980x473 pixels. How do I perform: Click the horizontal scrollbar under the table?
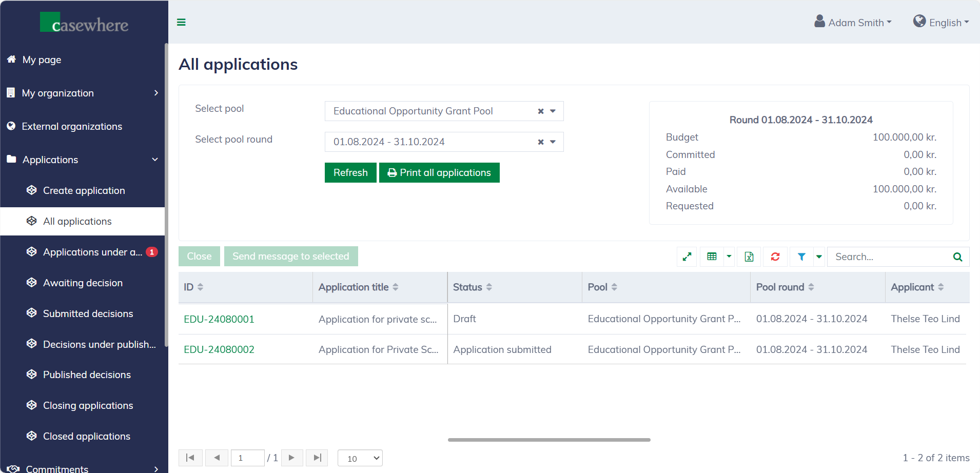coord(549,440)
